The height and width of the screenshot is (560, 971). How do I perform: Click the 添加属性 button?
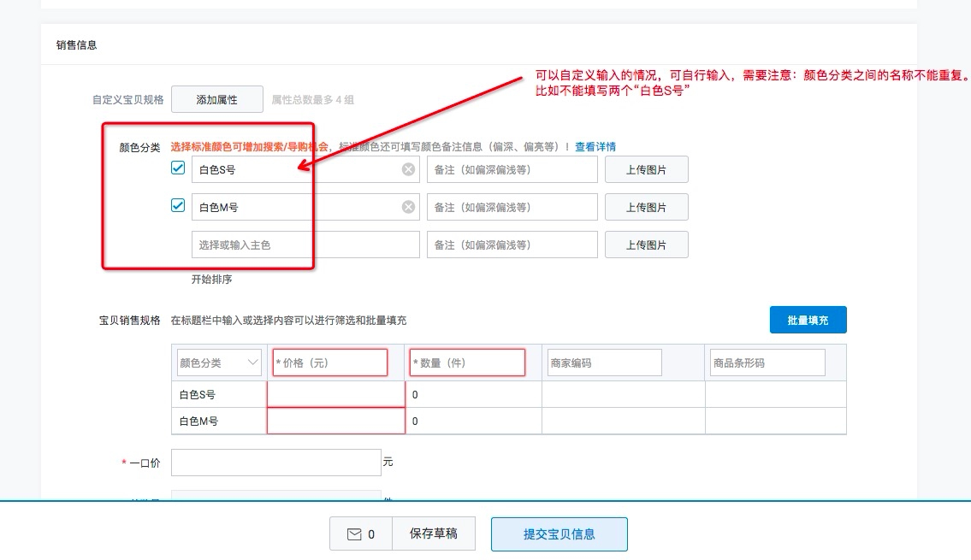216,99
